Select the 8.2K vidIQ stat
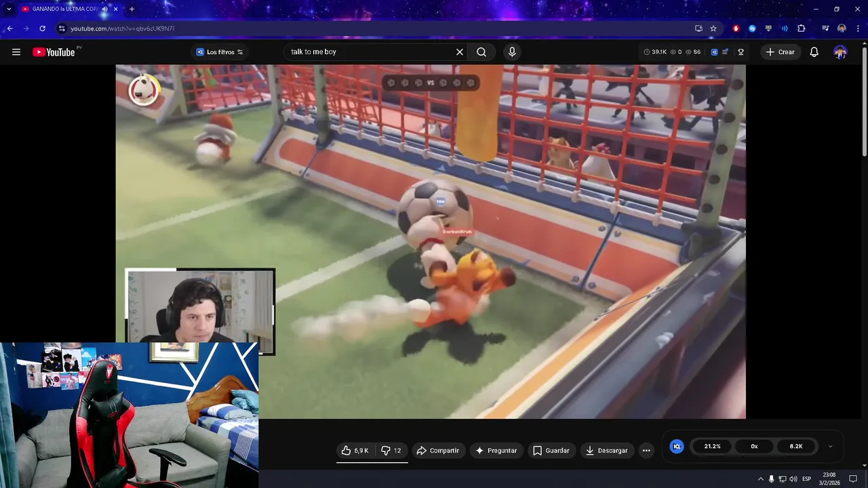 (x=796, y=447)
